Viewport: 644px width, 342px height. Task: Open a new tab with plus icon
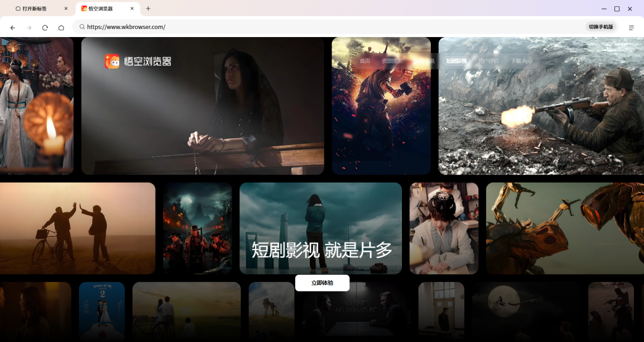[x=148, y=9]
